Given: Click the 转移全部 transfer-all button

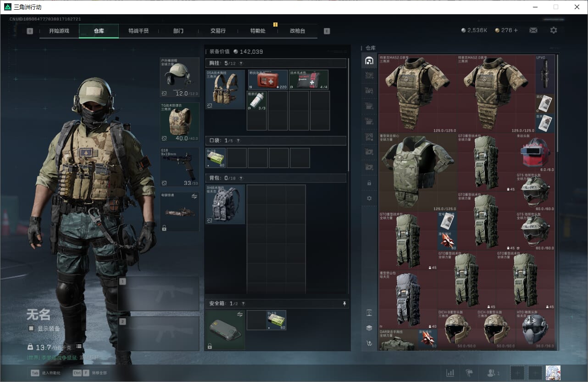Looking at the screenshot, I should 89,373.
